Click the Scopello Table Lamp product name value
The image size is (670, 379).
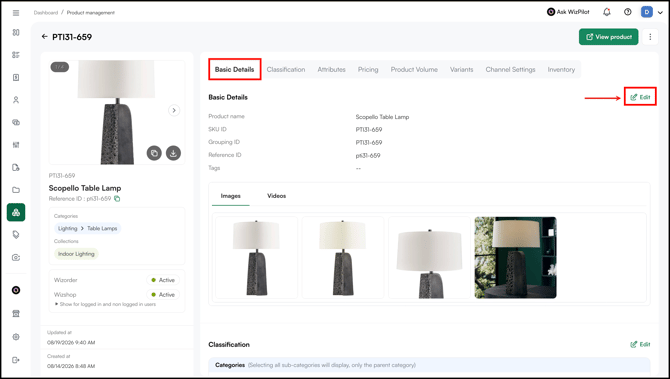pos(382,117)
